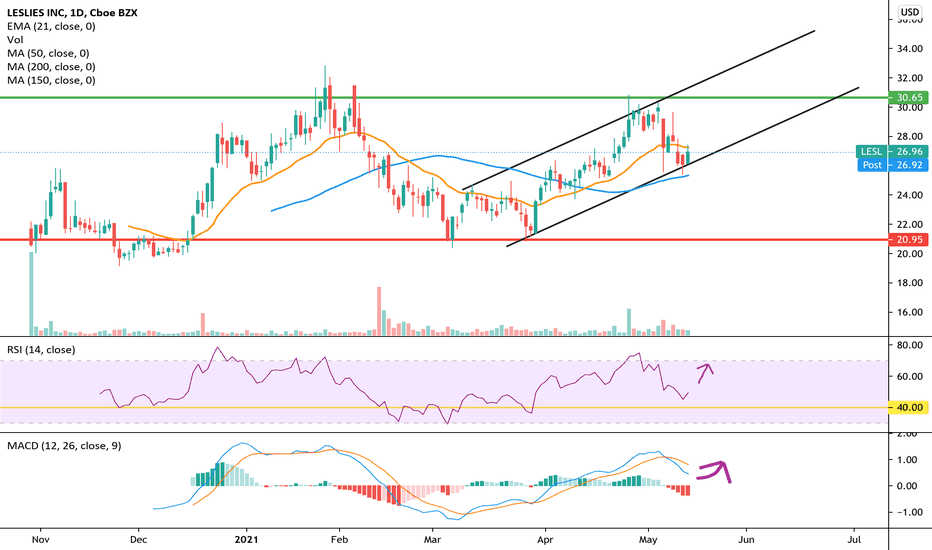Select the RSI (14, close) pane label
The width and height of the screenshot is (932, 550).
pos(41,350)
